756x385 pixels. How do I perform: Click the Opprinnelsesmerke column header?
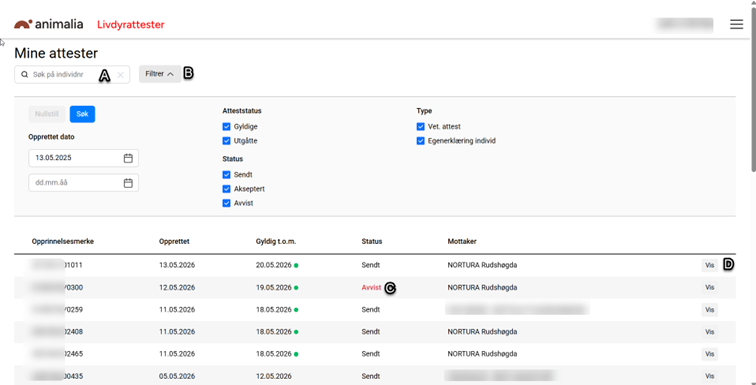pos(63,241)
